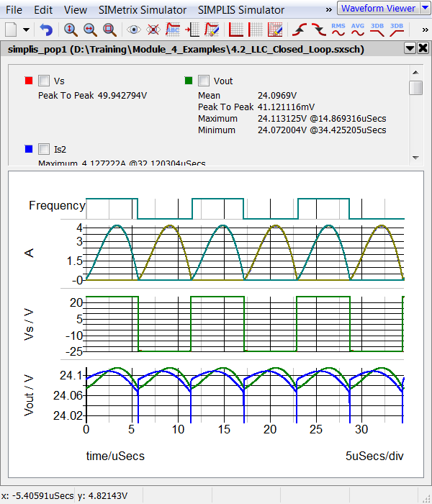
Task: Open the SIMPLIS Simulator menu
Action: [241, 10]
